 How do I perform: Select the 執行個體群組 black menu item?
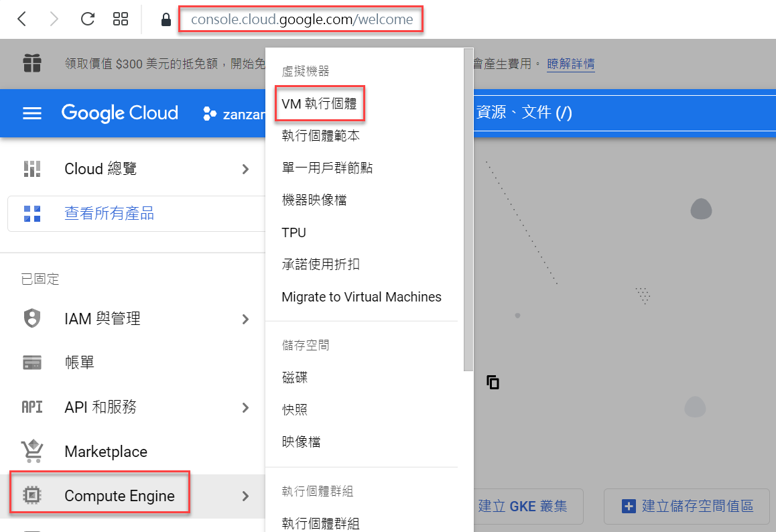coord(321,523)
